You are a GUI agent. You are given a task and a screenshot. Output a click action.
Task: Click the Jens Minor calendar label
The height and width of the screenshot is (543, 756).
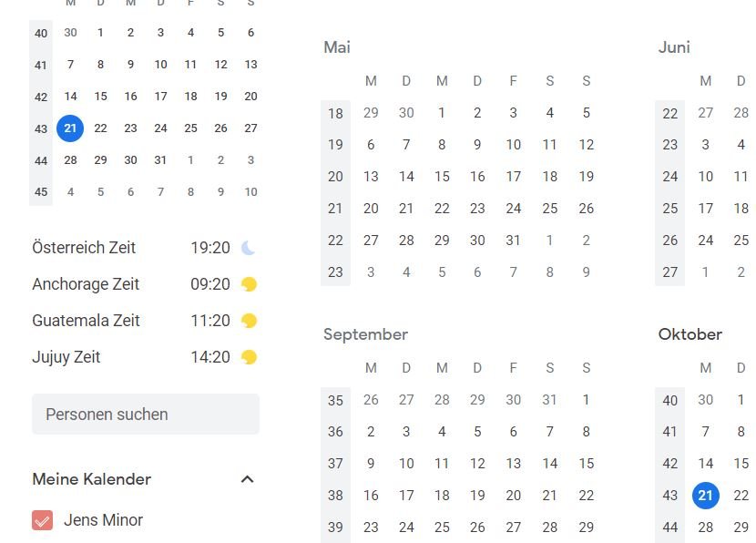pyautogui.click(x=104, y=520)
